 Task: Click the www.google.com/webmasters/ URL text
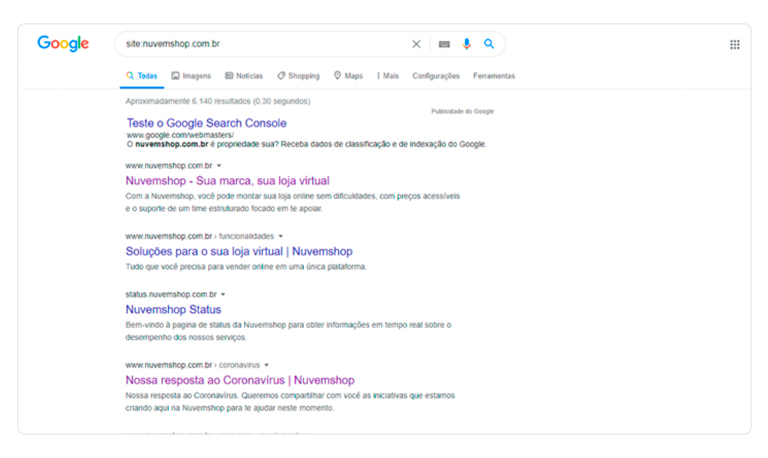pos(180,135)
